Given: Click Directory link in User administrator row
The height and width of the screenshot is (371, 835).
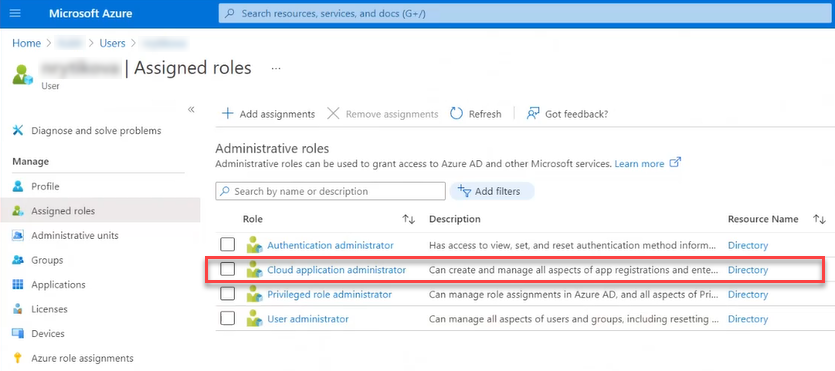Looking at the screenshot, I should (748, 319).
